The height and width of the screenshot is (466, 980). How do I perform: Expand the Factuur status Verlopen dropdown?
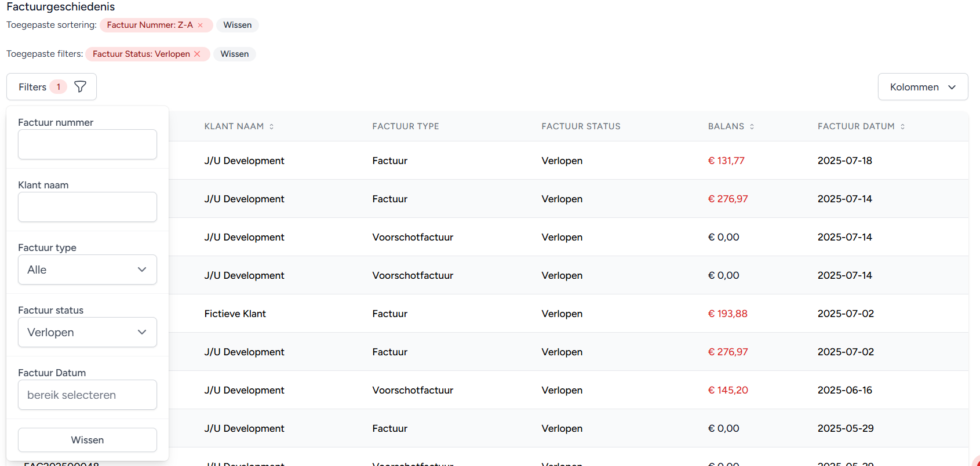[88, 332]
